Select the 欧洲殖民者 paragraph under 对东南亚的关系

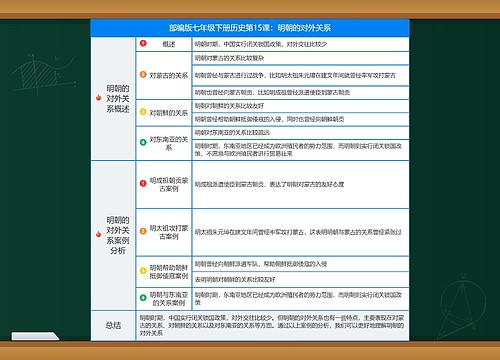301,150
